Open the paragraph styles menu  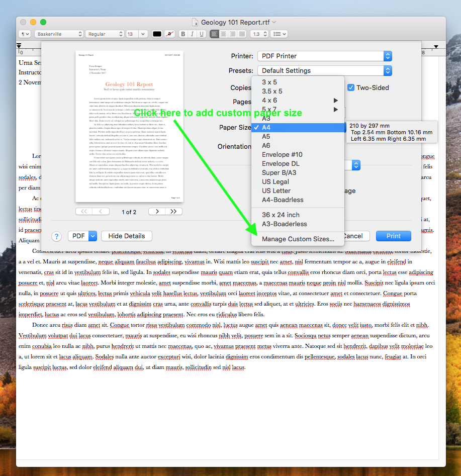tap(25, 34)
